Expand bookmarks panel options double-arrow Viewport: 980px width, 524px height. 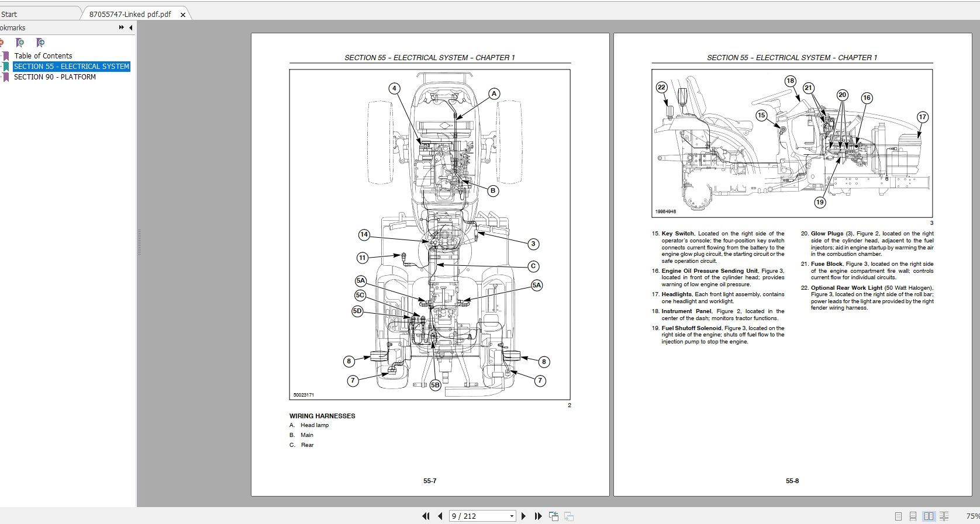[121, 27]
